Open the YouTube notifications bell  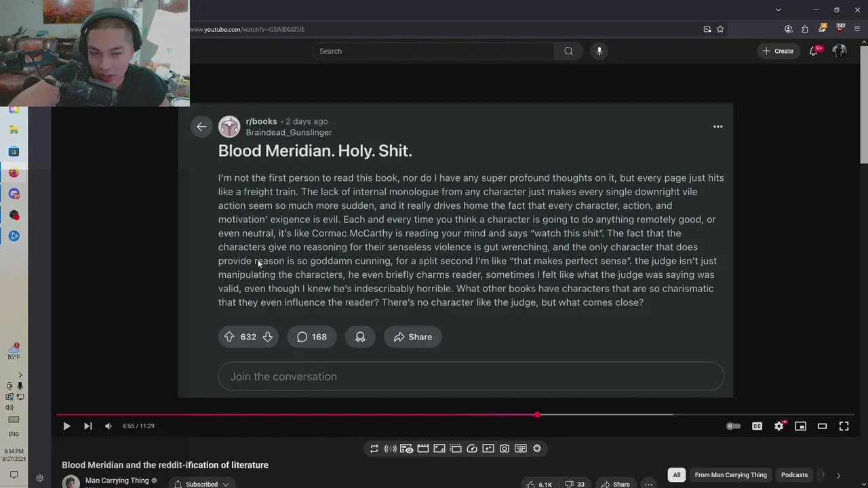pyautogui.click(x=813, y=51)
